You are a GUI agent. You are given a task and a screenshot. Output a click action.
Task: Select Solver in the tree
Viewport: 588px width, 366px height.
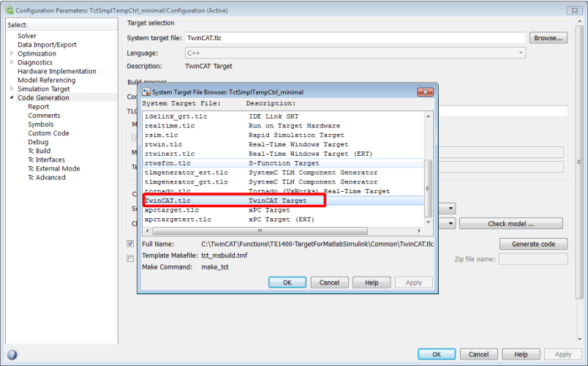[27, 36]
